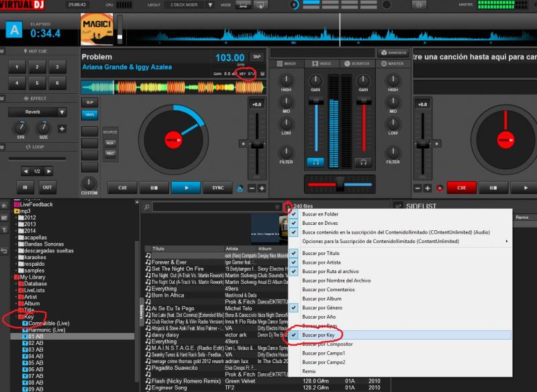
Task: Open the Harmonic (Live) filter folder
Action: (44, 330)
